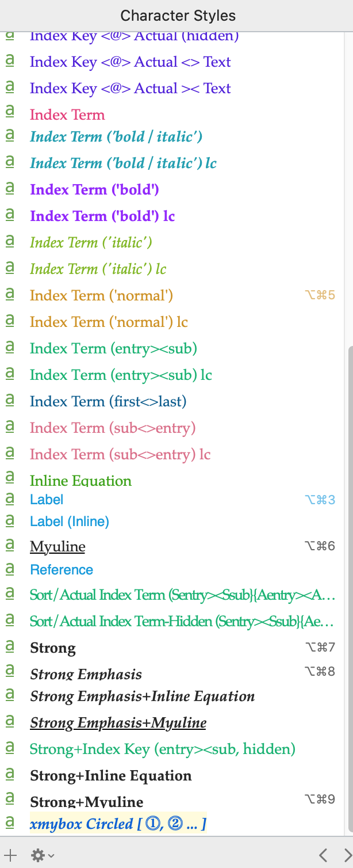The height and width of the screenshot is (868, 353).
Task: Click the style icon beside Index Term
Action: pos(10,114)
